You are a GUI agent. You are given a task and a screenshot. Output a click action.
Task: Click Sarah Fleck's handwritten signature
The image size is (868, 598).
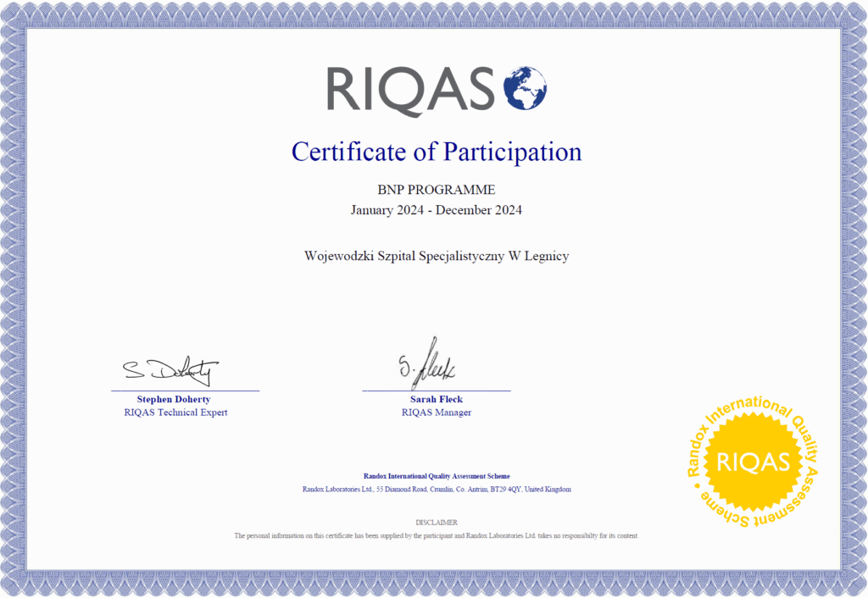(426, 365)
